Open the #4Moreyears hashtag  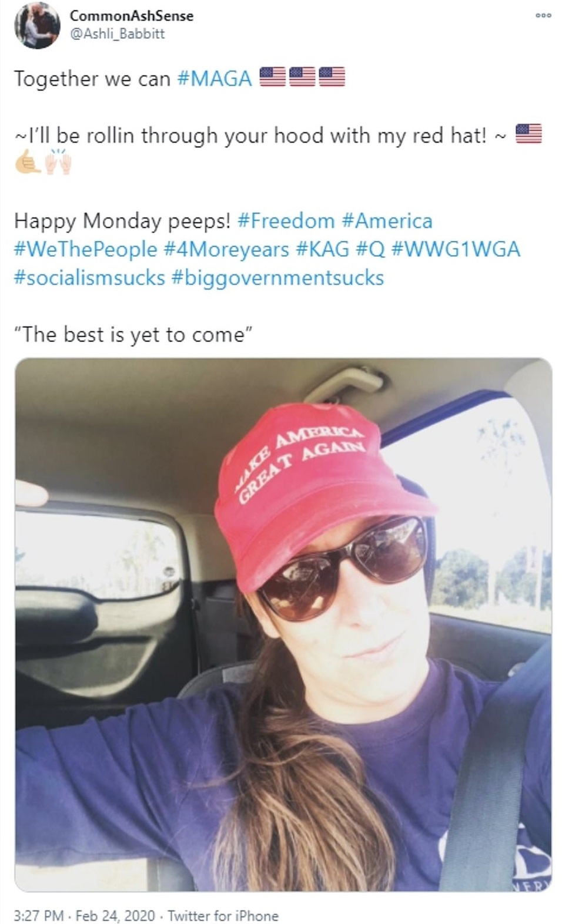click(226, 249)
